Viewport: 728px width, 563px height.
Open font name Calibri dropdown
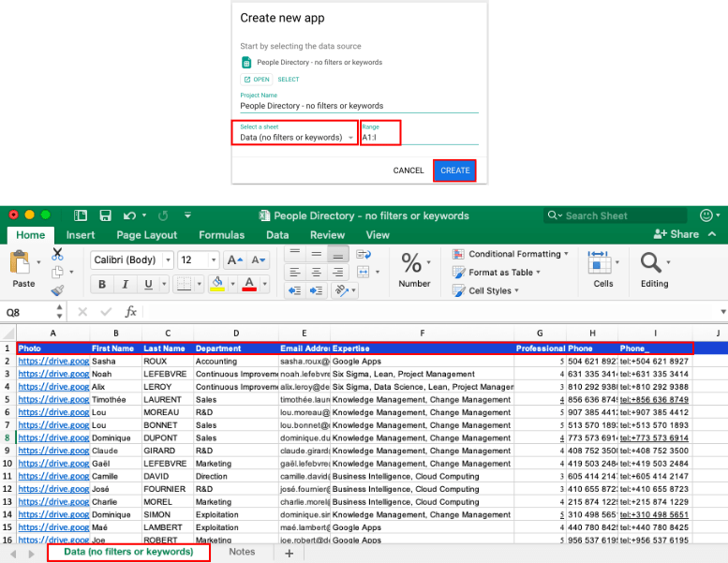(x=169, y=259)
